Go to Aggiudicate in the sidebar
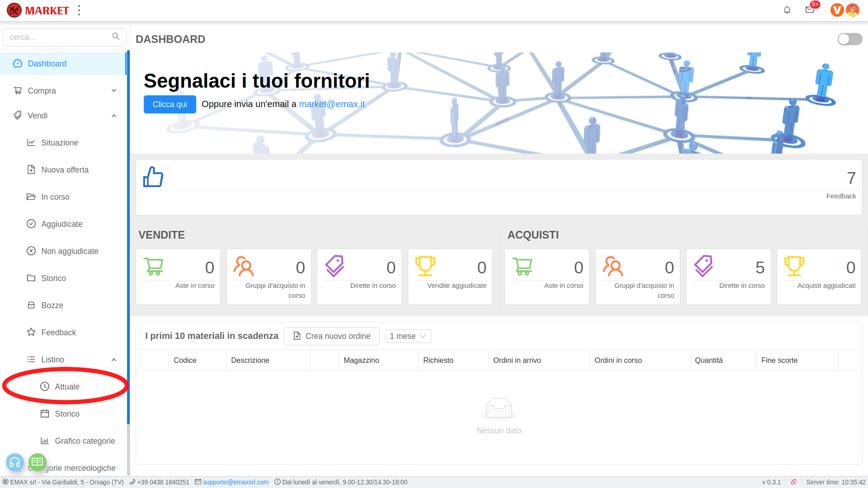This screenshot has height=488, width=868. [62, 224]
